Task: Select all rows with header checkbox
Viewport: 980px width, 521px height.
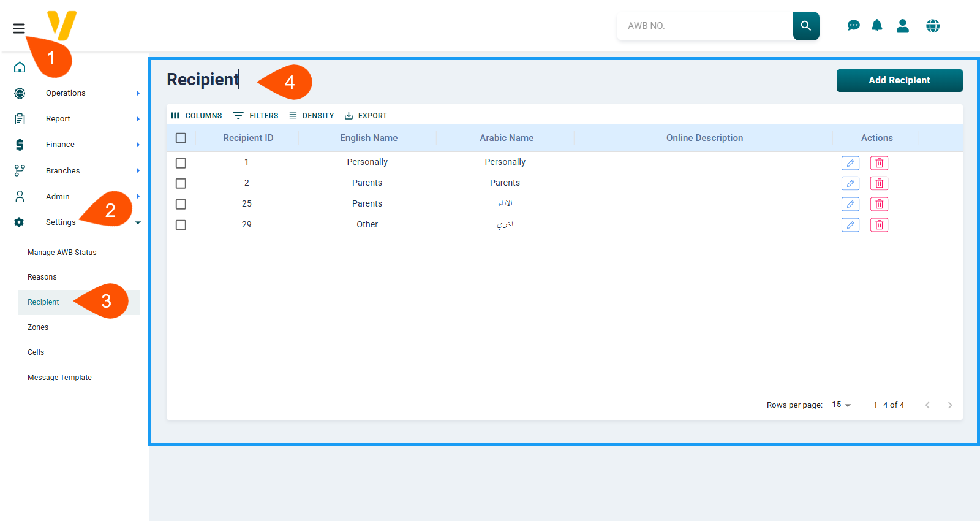Action: 181,138
